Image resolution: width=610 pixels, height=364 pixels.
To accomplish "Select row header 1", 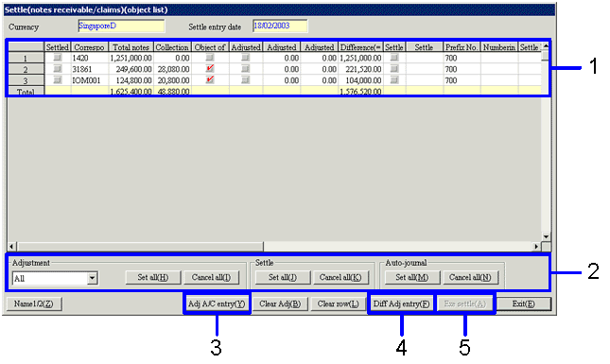I will coord(26,58).
